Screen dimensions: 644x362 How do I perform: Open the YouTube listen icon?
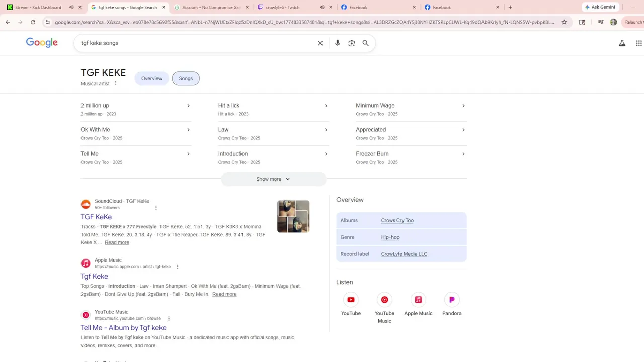[351, 300]
